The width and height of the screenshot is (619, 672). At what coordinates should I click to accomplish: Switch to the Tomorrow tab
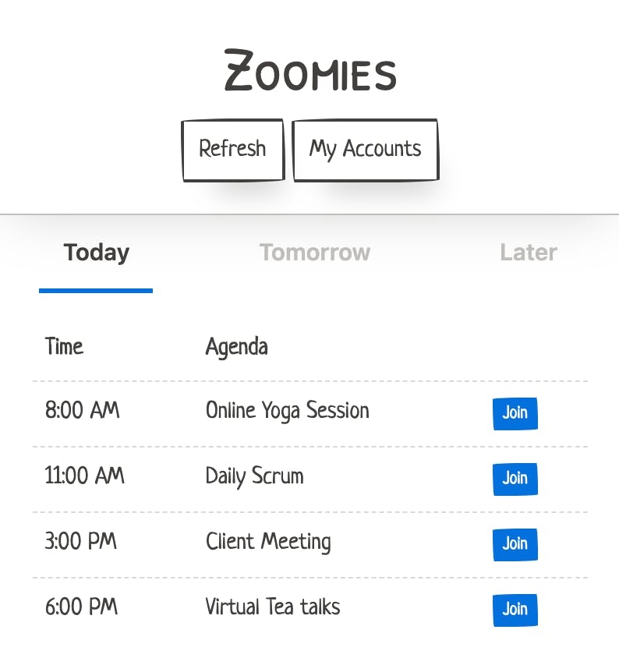click(315, 253)
